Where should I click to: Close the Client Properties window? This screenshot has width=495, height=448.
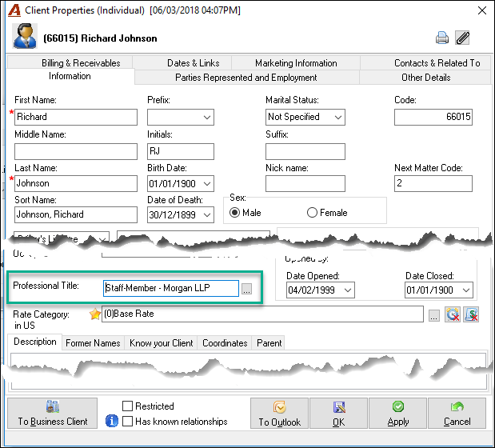coord(482,10)
